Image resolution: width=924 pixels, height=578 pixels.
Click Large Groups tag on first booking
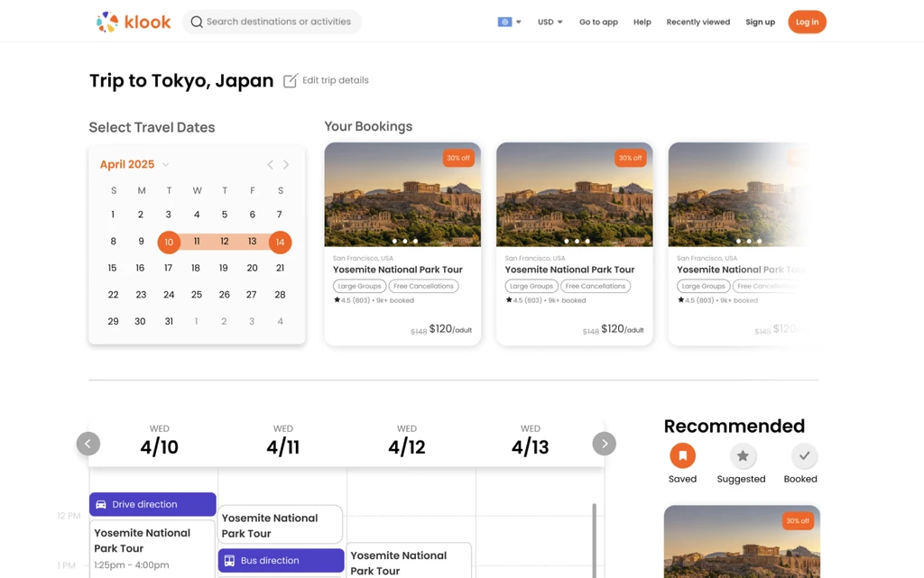click(x=359, y=286)
